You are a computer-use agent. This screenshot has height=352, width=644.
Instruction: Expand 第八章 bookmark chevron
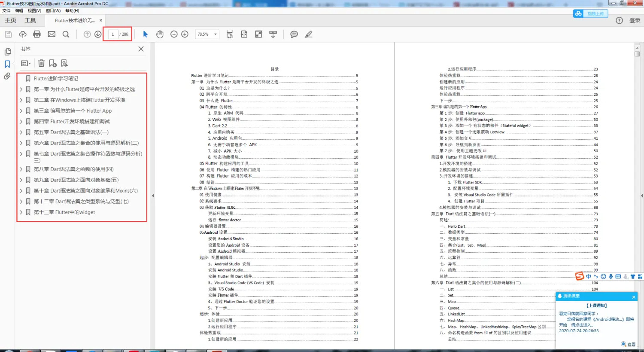click(21, 169)
